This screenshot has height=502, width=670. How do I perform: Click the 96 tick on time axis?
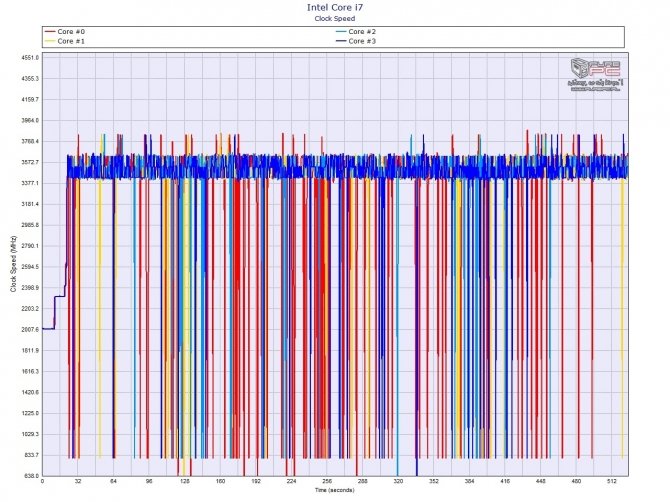coord(149,481)
